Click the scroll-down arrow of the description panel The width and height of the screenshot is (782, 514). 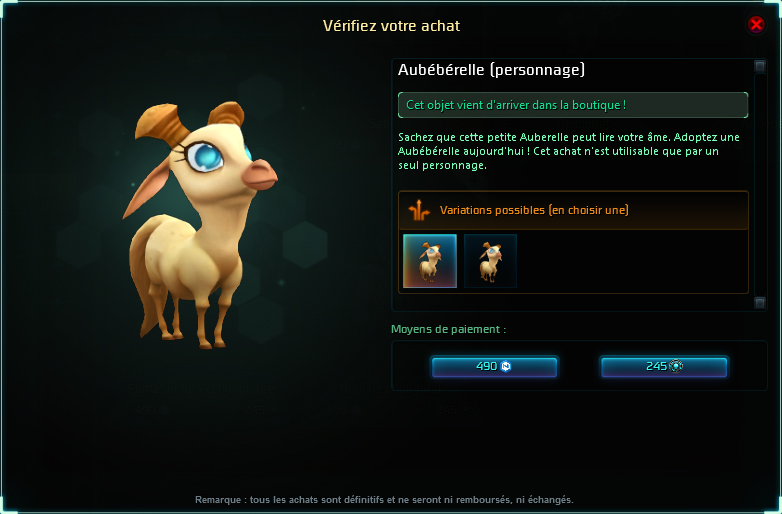(x=760, y=303)
